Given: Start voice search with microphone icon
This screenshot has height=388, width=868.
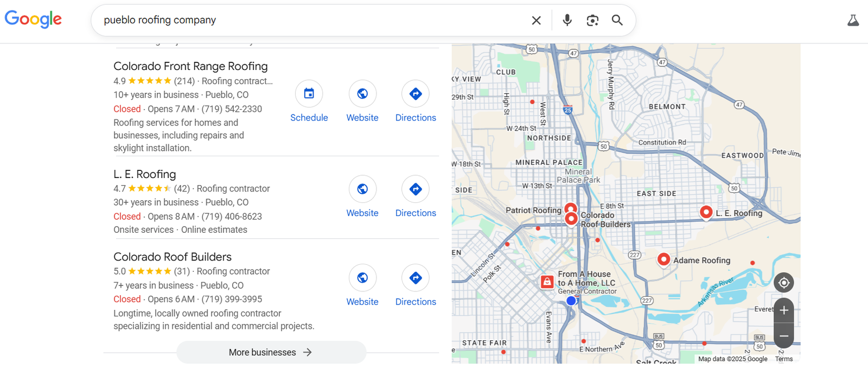Looking at the screenshot, I should (567, 20).
